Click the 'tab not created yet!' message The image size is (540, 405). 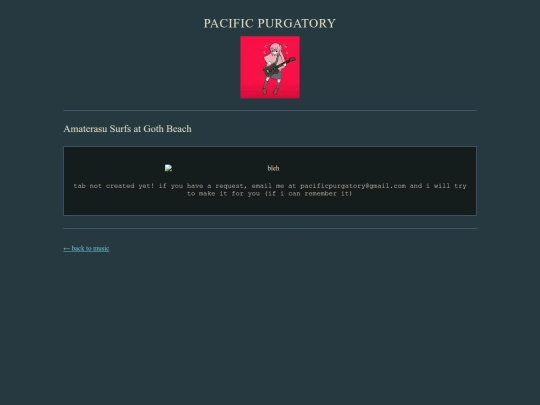[270, 190]
